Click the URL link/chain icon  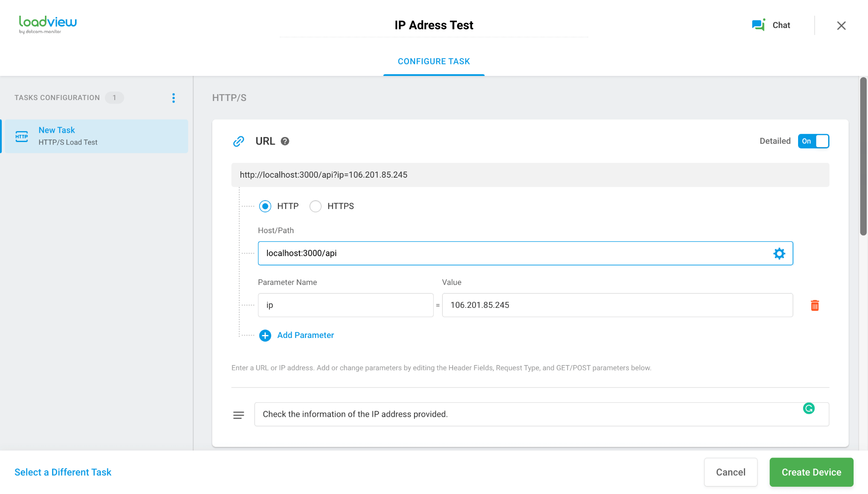pyautogui.click(x=239, y=141)
